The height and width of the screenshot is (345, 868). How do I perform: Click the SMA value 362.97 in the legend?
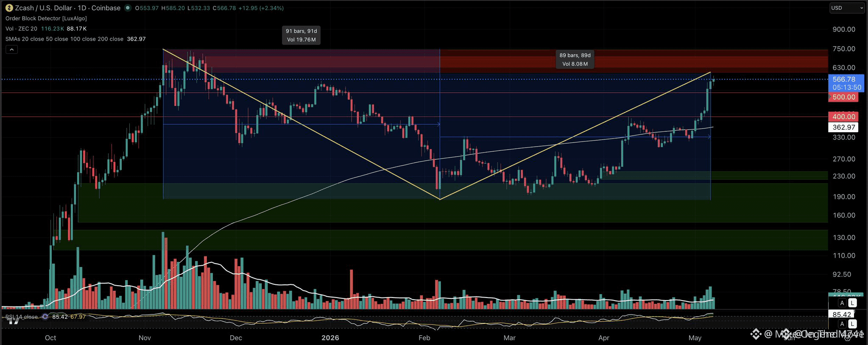point(136,39)
